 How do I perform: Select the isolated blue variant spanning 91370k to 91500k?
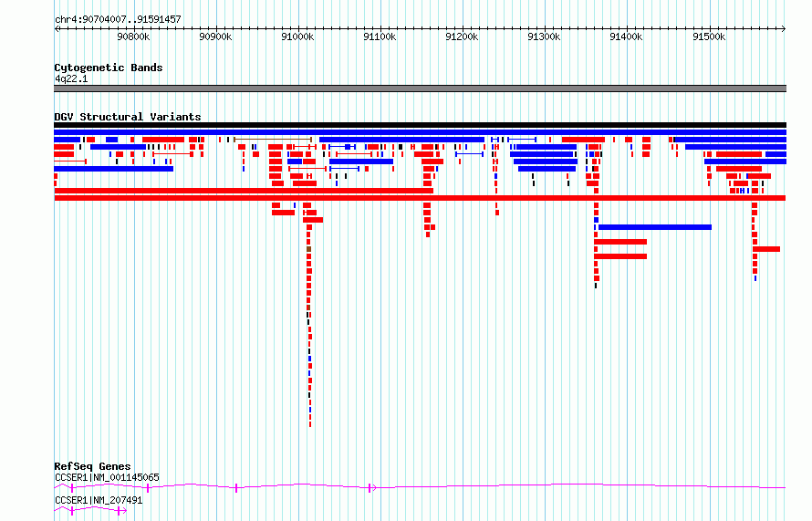(655, 227)
